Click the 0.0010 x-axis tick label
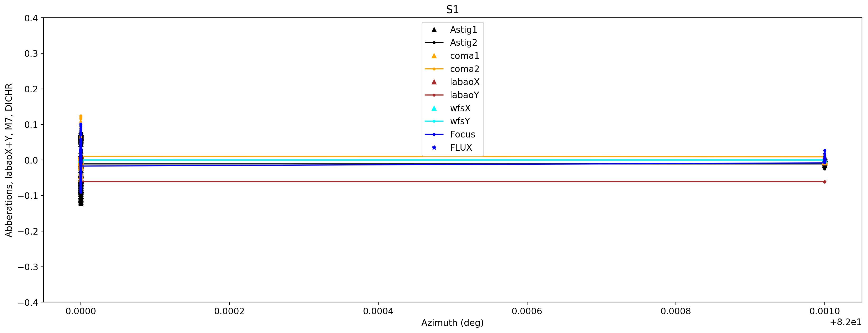The image size is (868, 333). coord(824,311)
